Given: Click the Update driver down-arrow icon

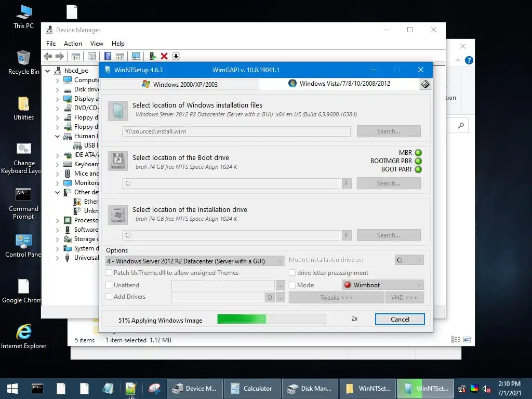Looking at the screenshot, I should tap(176, 56).
